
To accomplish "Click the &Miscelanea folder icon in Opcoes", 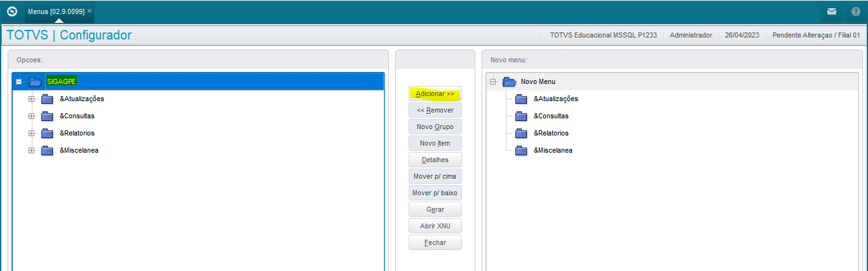I will [48, 150].
